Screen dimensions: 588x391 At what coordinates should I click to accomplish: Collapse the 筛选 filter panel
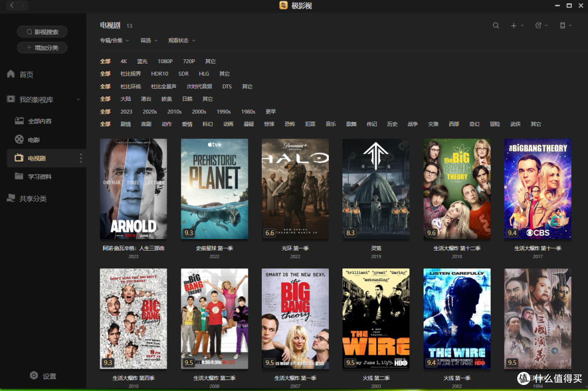click(149, 40)
